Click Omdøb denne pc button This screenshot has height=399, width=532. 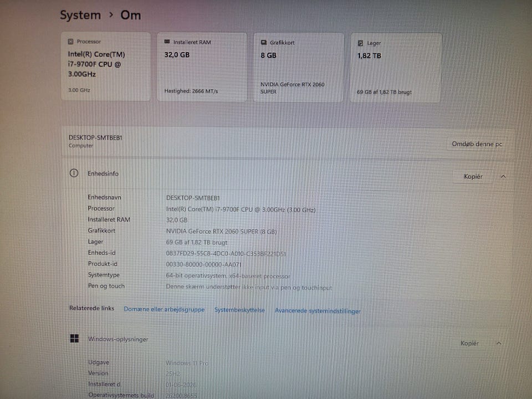(477, 144)
